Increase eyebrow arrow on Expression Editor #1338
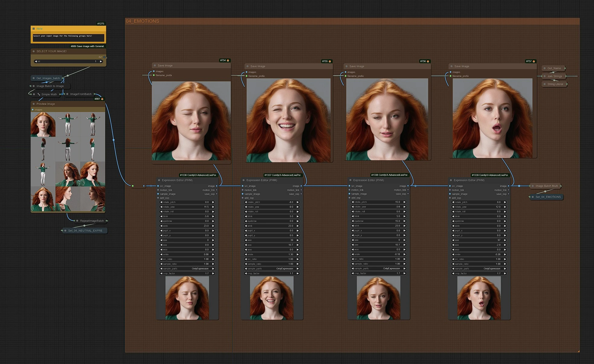594x364 pixels. 405,221
